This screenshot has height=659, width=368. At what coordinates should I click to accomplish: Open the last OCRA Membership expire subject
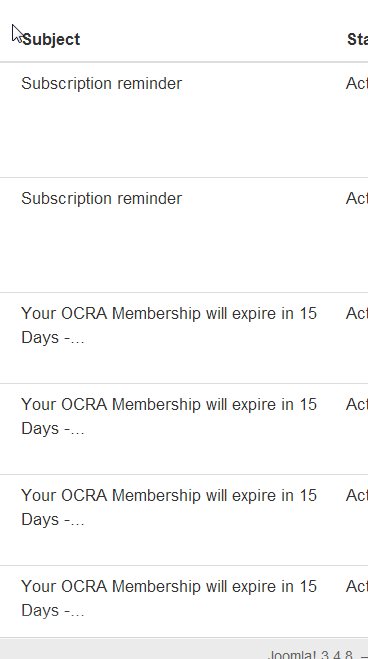tap(169, 598)
